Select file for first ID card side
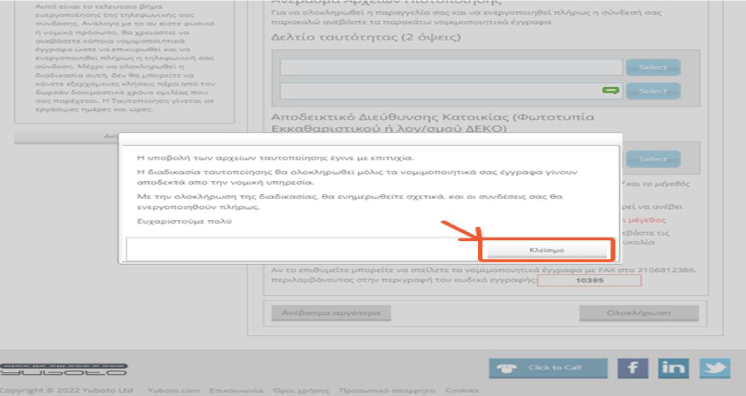 pos(653,68)
